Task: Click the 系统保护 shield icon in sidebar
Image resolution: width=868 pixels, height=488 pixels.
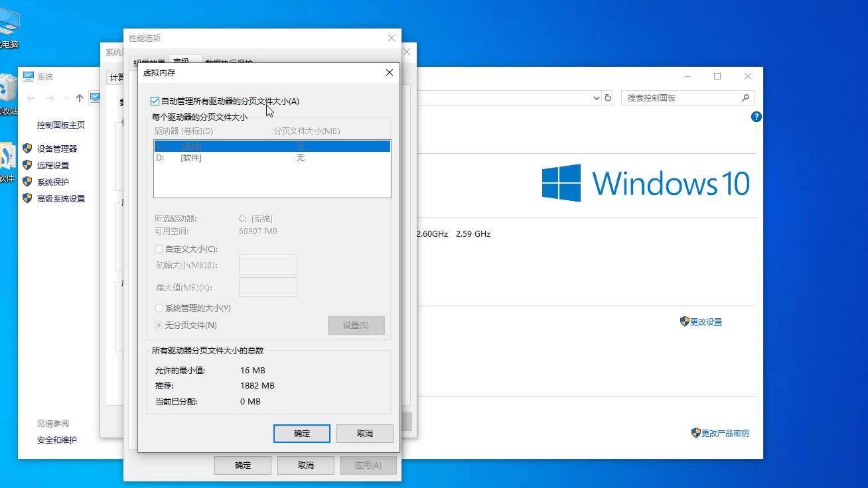Action: click(27, 182)
